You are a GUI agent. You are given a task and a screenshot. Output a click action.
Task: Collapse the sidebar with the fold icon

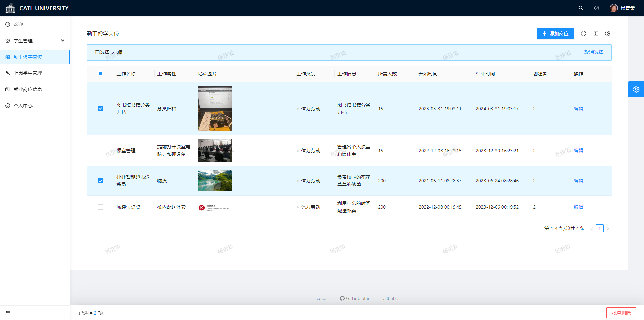pyautogui.click(x=8, y=312)
